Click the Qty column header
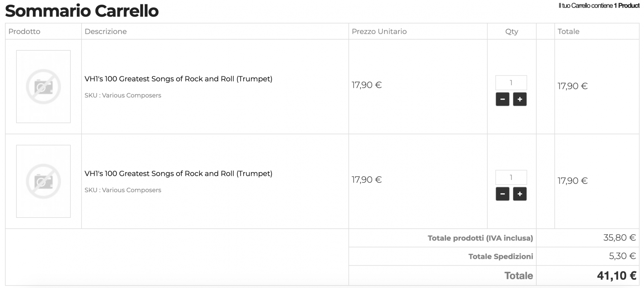 512,32
